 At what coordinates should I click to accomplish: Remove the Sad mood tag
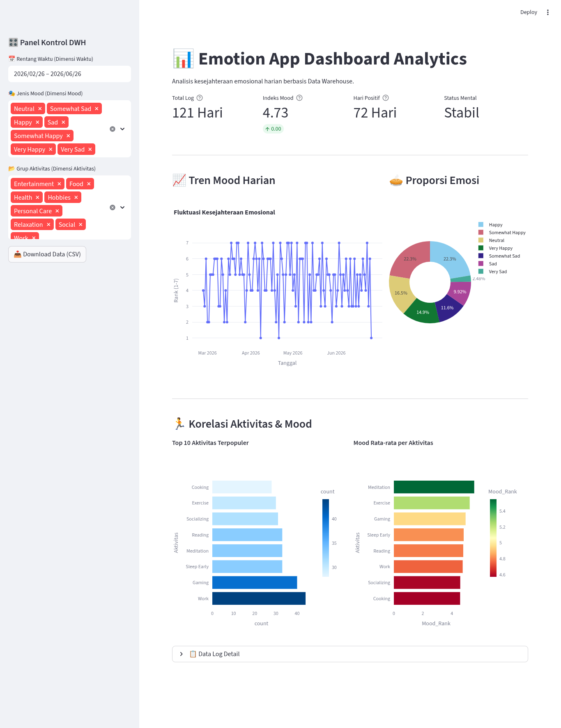click(x=63, y=122)
